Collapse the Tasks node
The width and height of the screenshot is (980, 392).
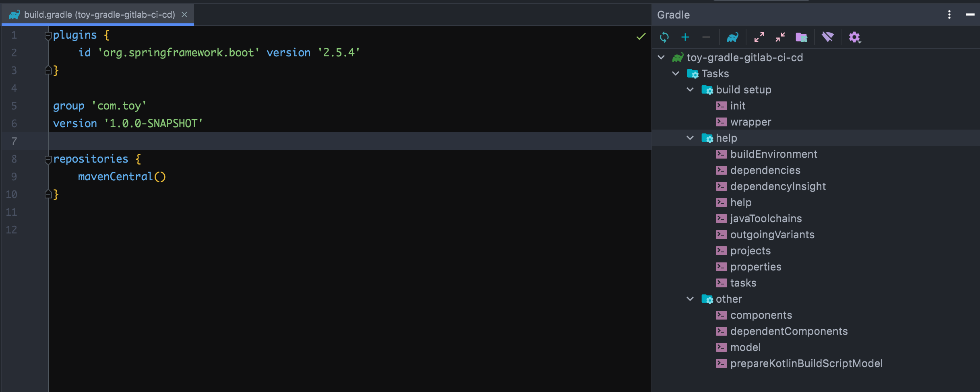click(x=676, y=74)
